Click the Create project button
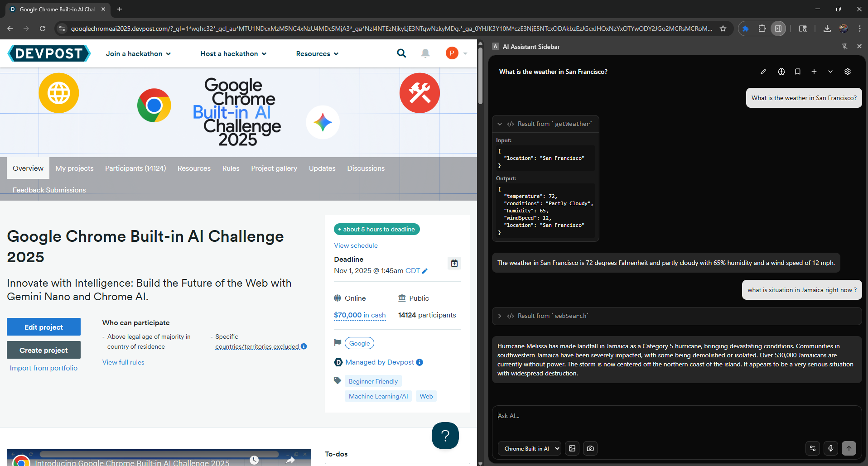Image resolution: width=868 pixels, height=466 pixels. [x=43, y=350]
